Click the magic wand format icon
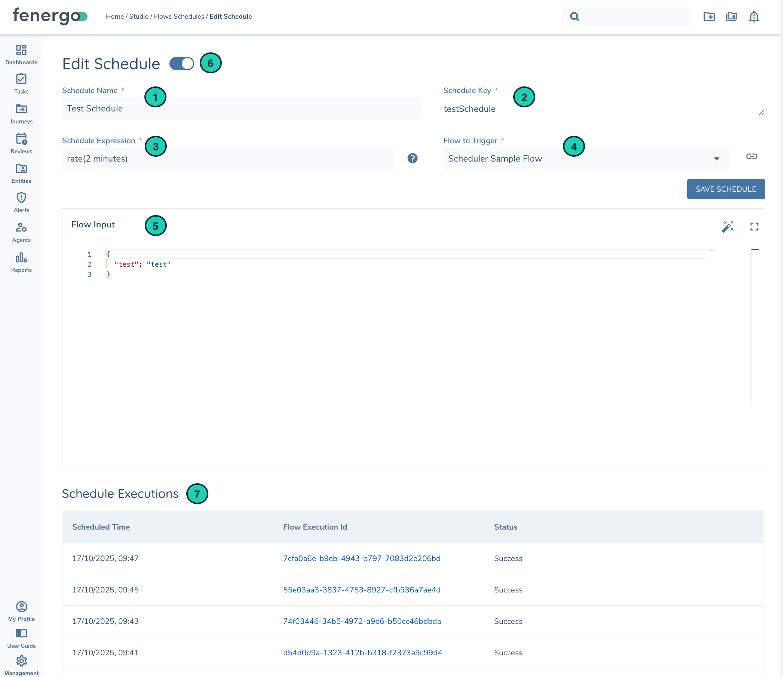 pos(727,226)
